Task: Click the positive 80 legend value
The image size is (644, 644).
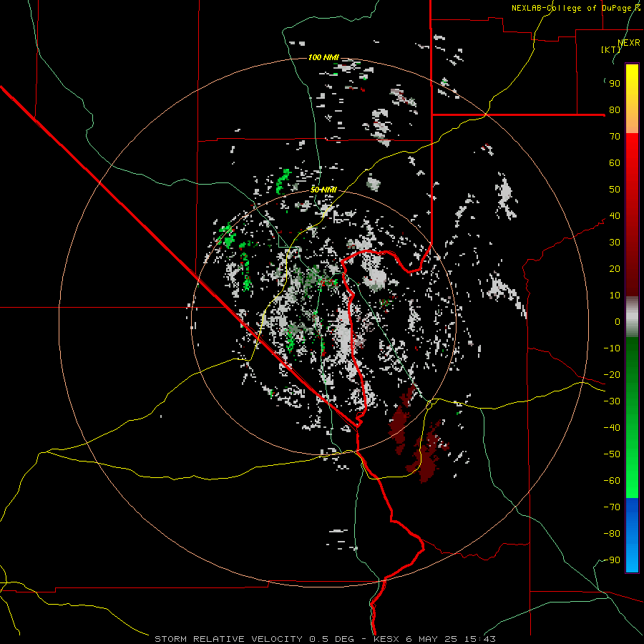Action: 615,109
